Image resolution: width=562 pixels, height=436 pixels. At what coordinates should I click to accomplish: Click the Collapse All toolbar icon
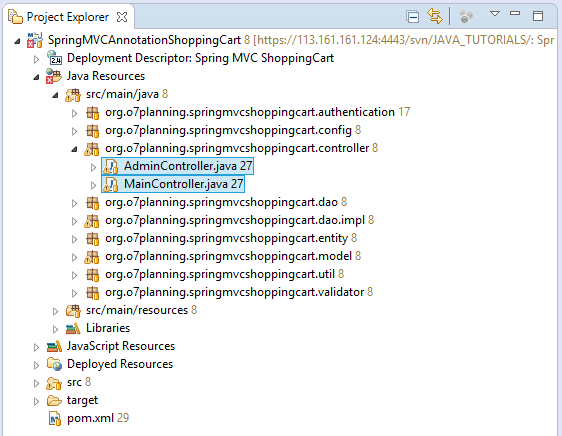pyautogui.click(x=413, y=17)
